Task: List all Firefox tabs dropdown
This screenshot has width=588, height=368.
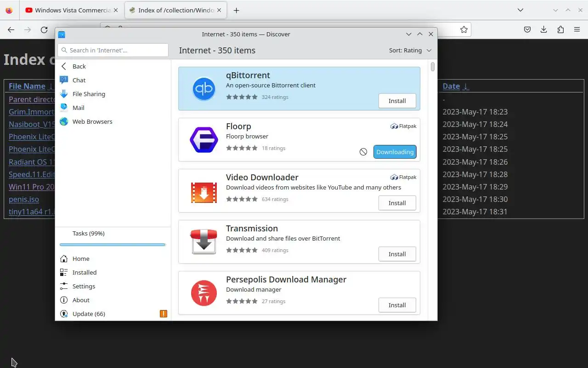Action: (x=520, y=10)
